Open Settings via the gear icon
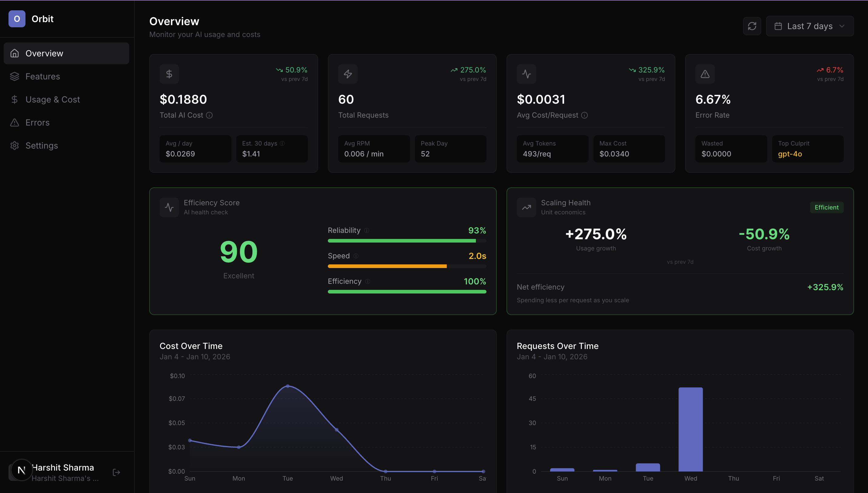 (x=15, y=145)
